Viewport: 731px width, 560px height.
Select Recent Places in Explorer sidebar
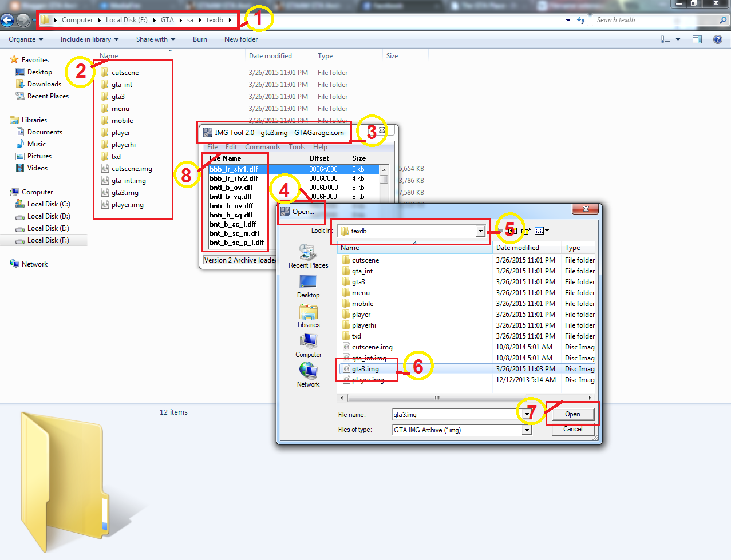pyautogui.click(x=48, y=96)
